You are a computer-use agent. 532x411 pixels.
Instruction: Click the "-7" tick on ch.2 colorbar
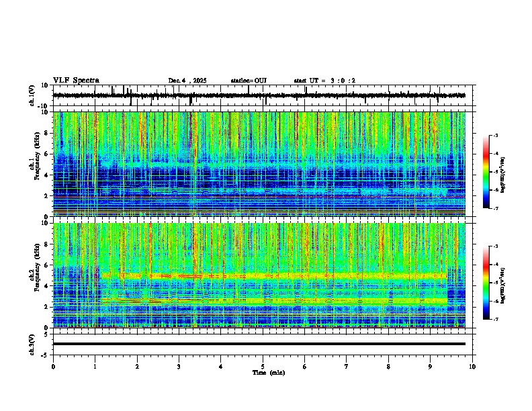click(x=495, y=319)
